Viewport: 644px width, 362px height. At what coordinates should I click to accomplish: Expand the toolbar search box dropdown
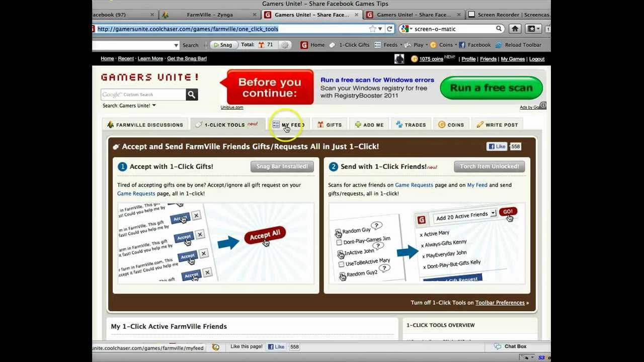176,45
